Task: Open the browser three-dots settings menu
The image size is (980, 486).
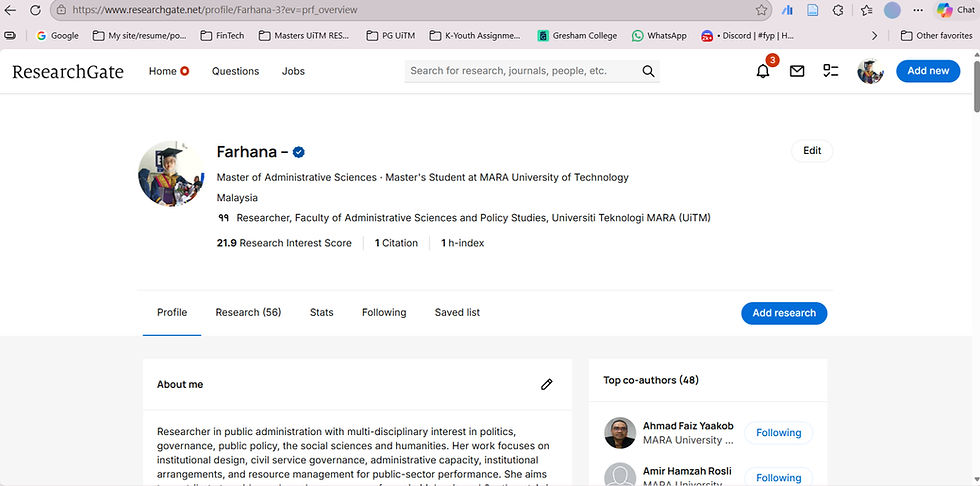Action: 918,10
